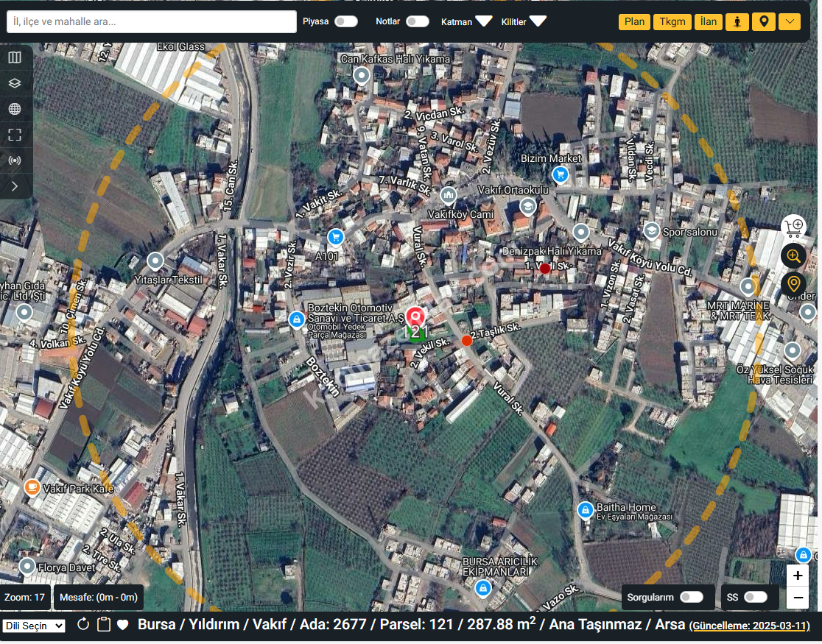The image size is (822, 644).
Task: Expand the left sidebar with chevron arrow
Action: tap(15, 186)
